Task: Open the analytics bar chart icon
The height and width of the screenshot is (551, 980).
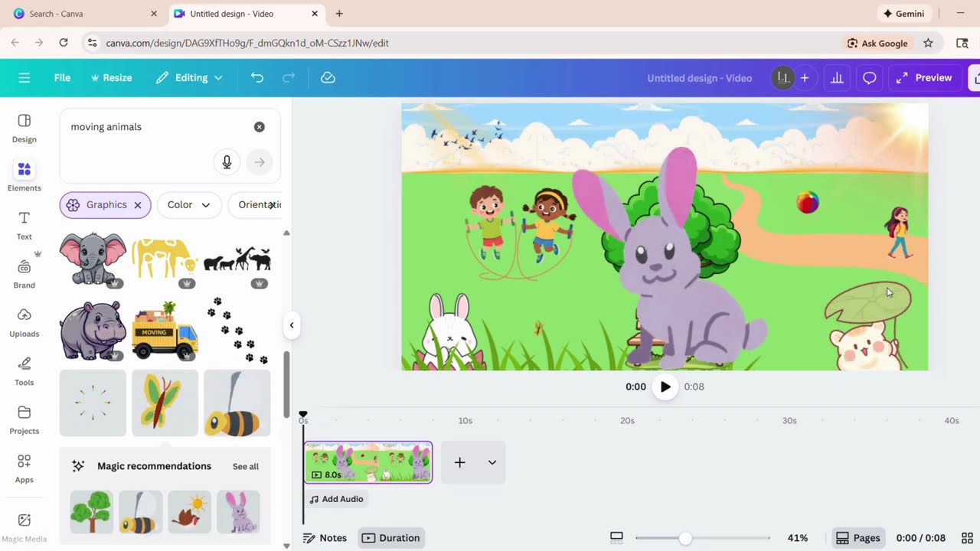Action: point(837,77)
